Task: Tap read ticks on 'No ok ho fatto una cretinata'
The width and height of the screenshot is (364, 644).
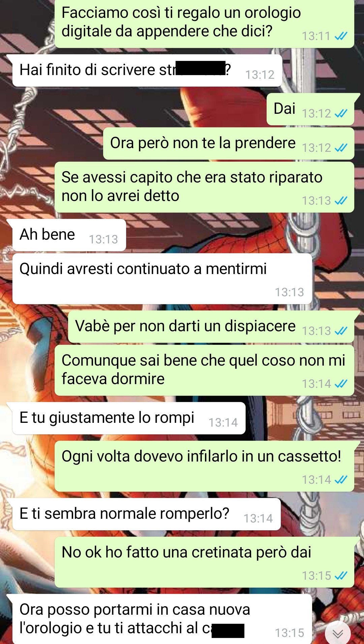Action: coord(341,576)
